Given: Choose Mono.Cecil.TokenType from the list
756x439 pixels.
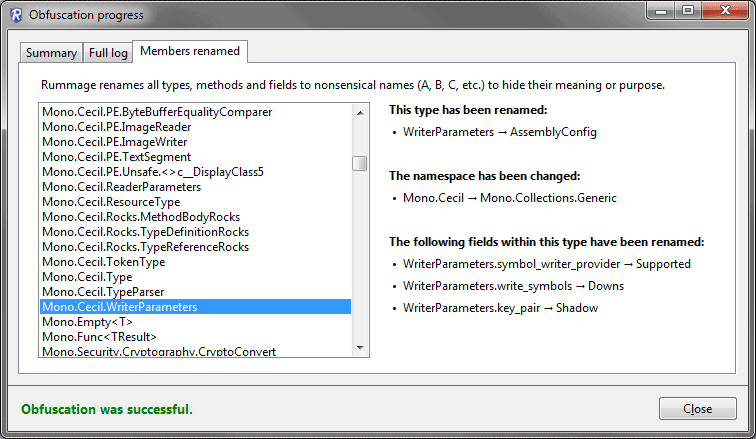Looking at the screenshot, I should 103,262.
